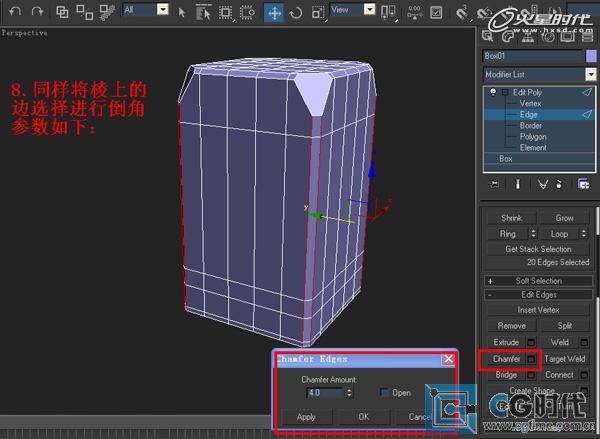600x439 pixels.
Task: Click the toolbar icon labeled 0.00
Action: 415,12
